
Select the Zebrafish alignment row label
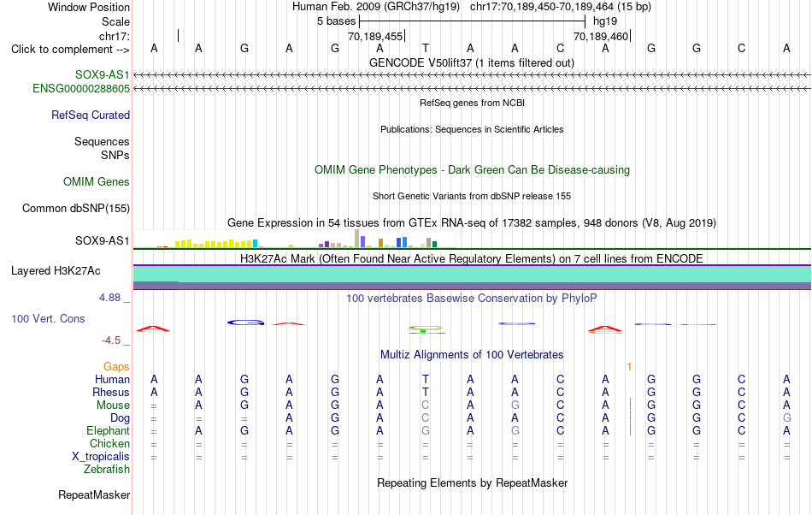tap(107, 469)
